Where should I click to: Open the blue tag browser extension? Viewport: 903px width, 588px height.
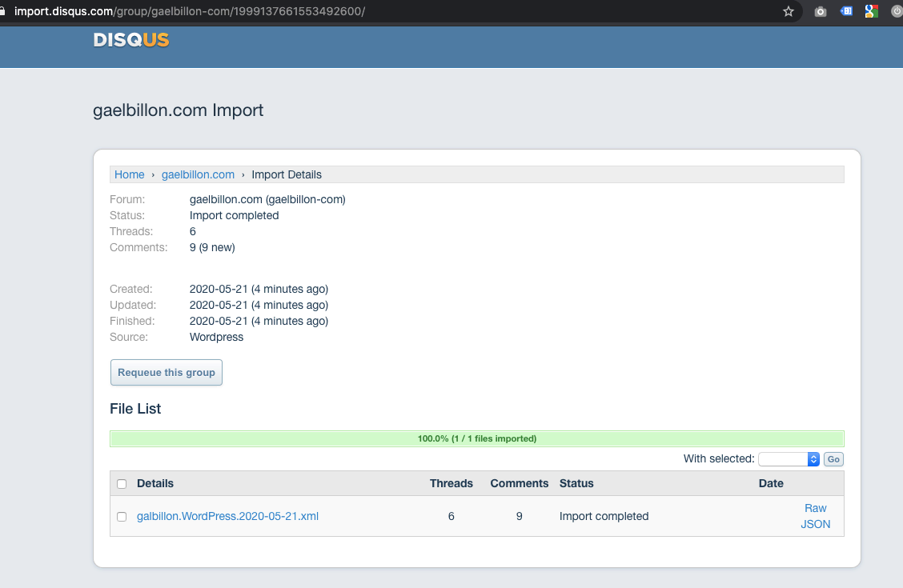coord(845,11)
